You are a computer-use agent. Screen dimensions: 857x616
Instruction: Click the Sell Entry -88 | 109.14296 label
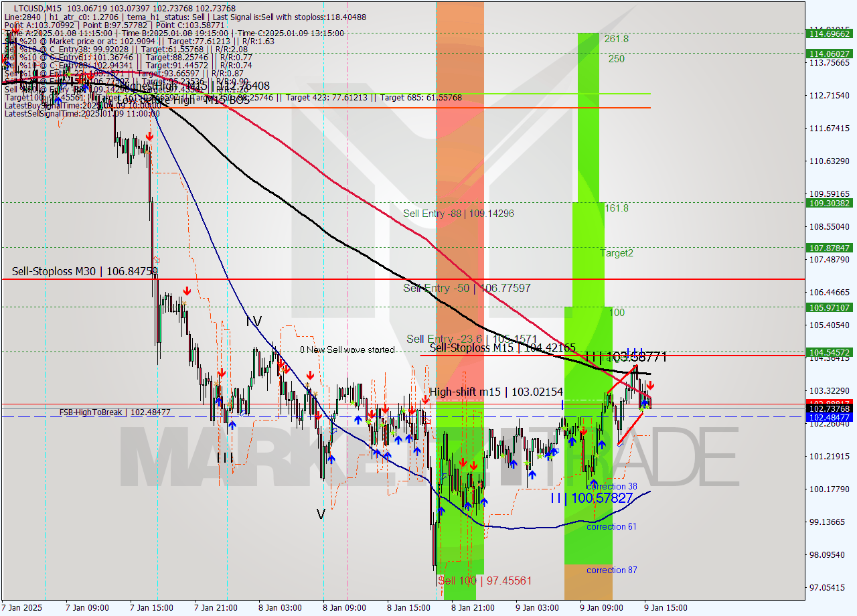pyautogui.click(x=459, y=214)
